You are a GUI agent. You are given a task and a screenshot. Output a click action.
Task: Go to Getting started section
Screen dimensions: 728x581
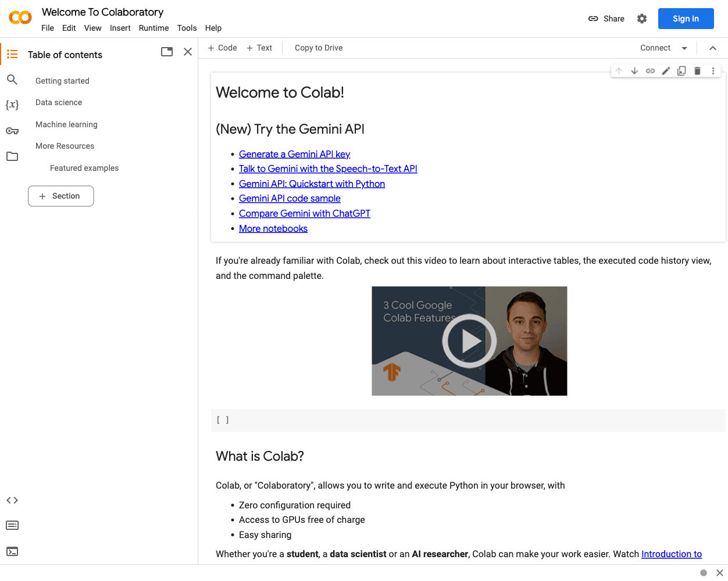click(62, 81)
